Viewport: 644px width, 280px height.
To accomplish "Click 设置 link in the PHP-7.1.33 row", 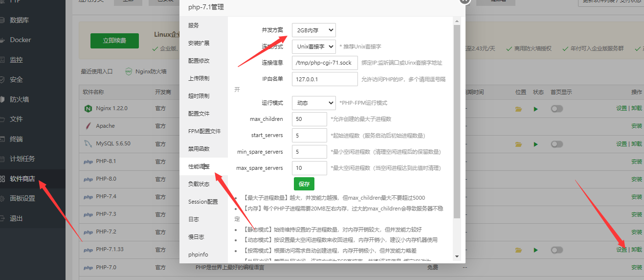I will point(622,250).
